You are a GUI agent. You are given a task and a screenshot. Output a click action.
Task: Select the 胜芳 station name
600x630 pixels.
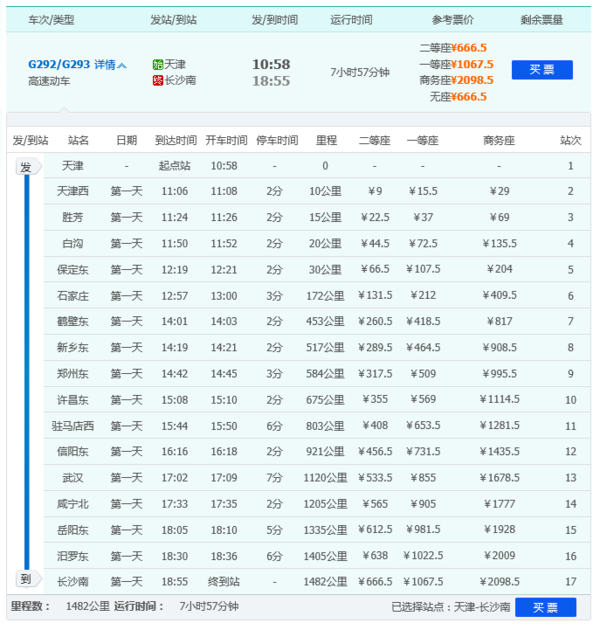click(x=73, y=217)
